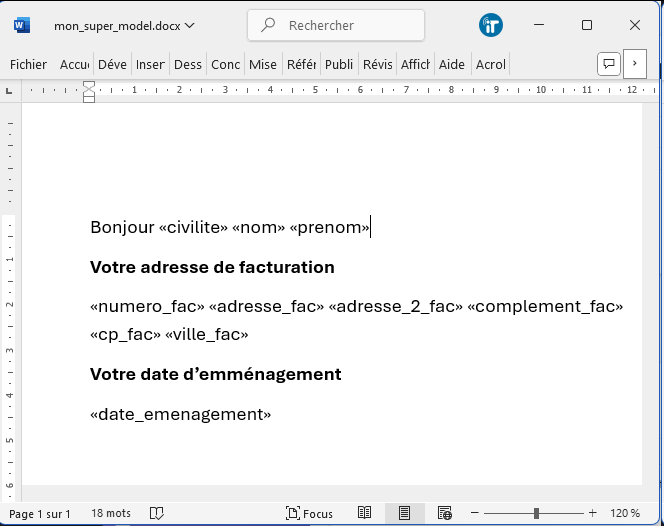664x526 pixels.
Task: Click the Word application icon in title bar
Action: (22, 25)
